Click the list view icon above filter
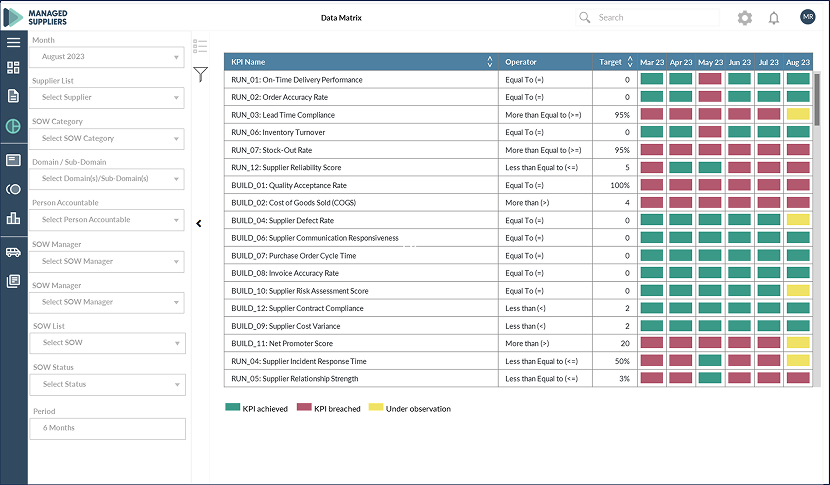Image resolution: width=830 pixels, height=485 pixels. (x=200, y=46)
